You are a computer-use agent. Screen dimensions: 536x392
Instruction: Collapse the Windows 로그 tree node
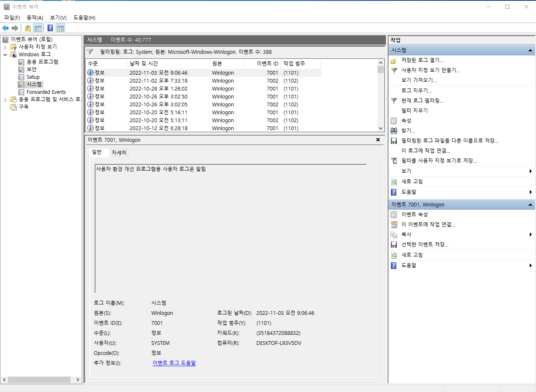coord(5,54)
